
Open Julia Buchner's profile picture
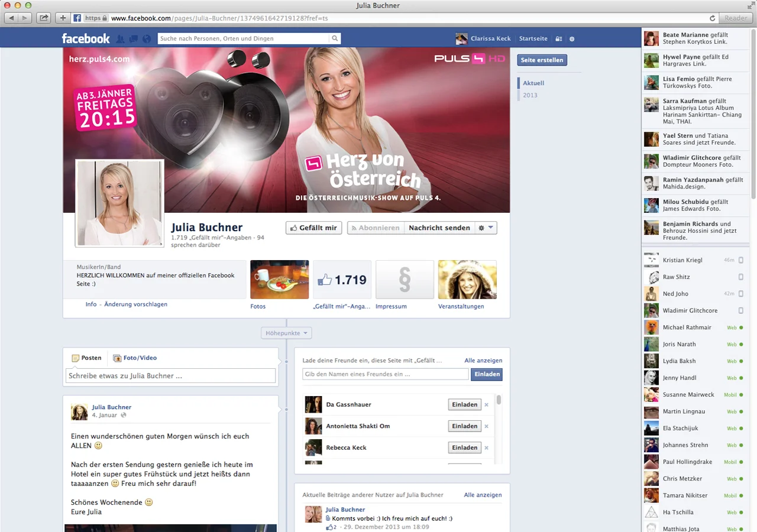click(x=119, y=203)
